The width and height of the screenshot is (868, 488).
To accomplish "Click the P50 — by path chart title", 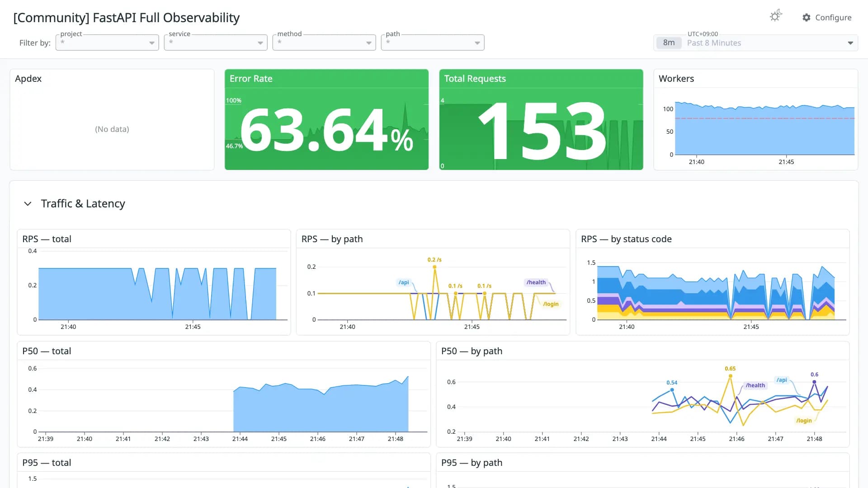I will point(472,351).
